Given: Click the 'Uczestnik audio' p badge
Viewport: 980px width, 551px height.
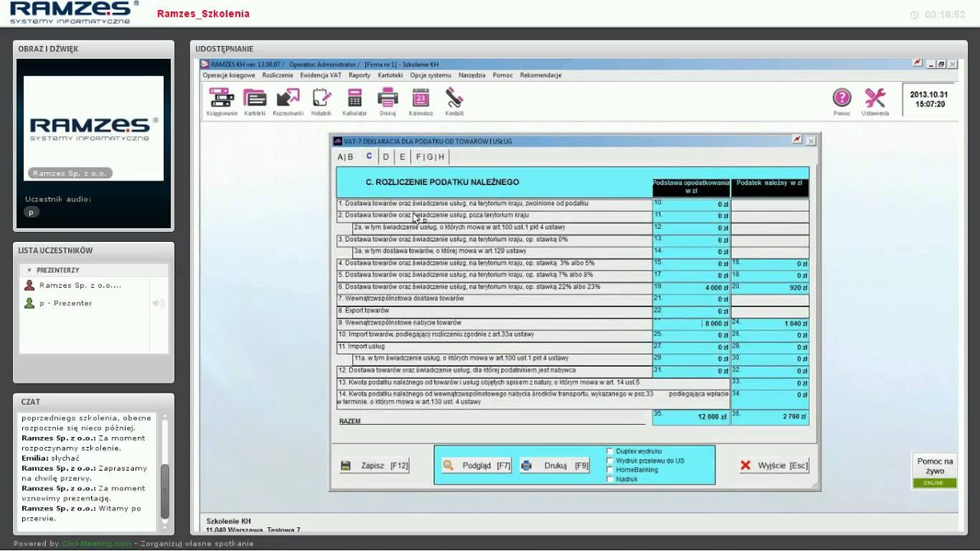Looking at the screenshot, I should 31,212.
